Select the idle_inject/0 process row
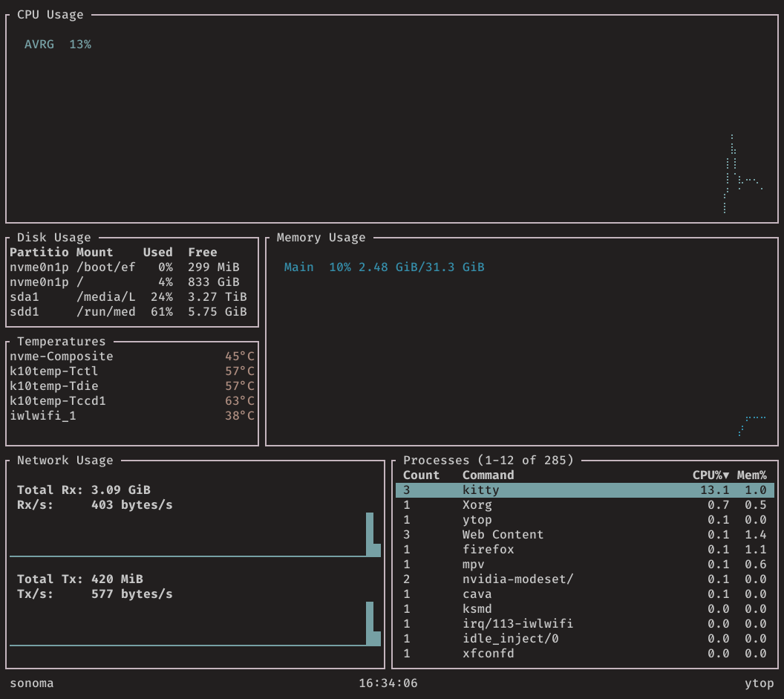 (585, 638)
